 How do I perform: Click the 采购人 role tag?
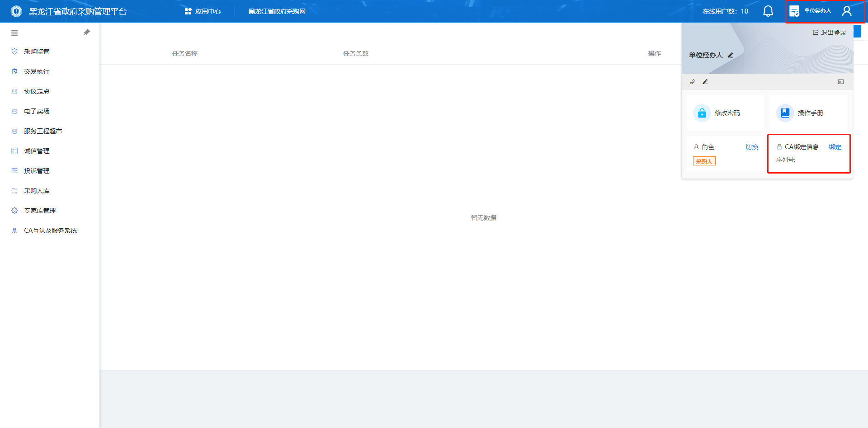(x=704, y=161)
